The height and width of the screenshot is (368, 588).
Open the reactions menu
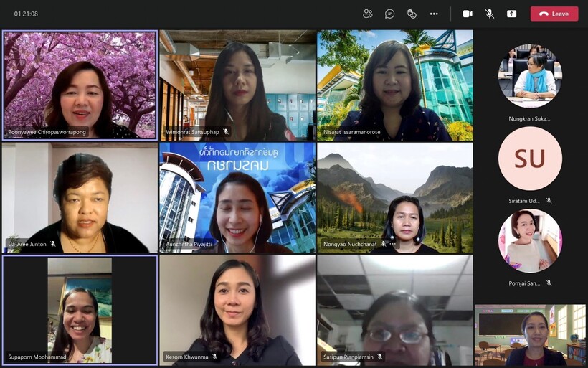412,14
